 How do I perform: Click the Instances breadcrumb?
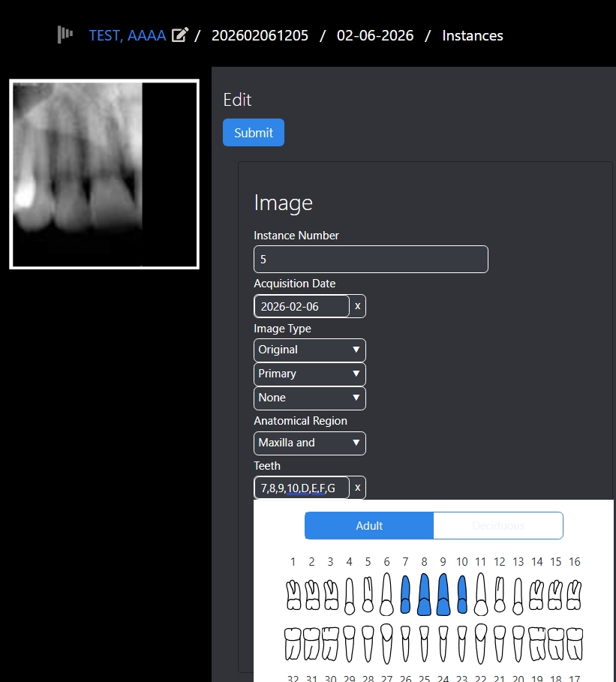click(473, 35)
